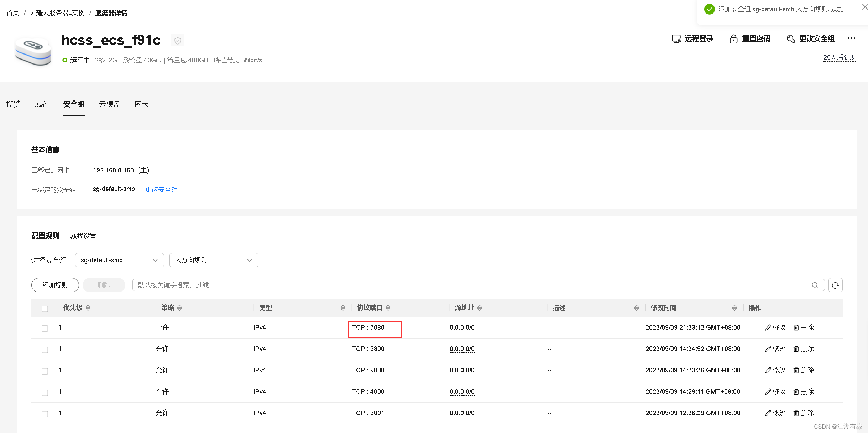Check the TCP 6800 rule checkbox
This screenshot has height=433, width=868.
[x=45, y=350]
